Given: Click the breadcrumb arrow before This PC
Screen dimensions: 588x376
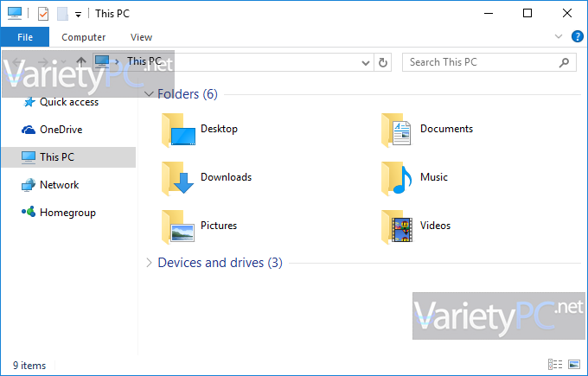Looking at the screenshot, I should click(x=118, y=62).
